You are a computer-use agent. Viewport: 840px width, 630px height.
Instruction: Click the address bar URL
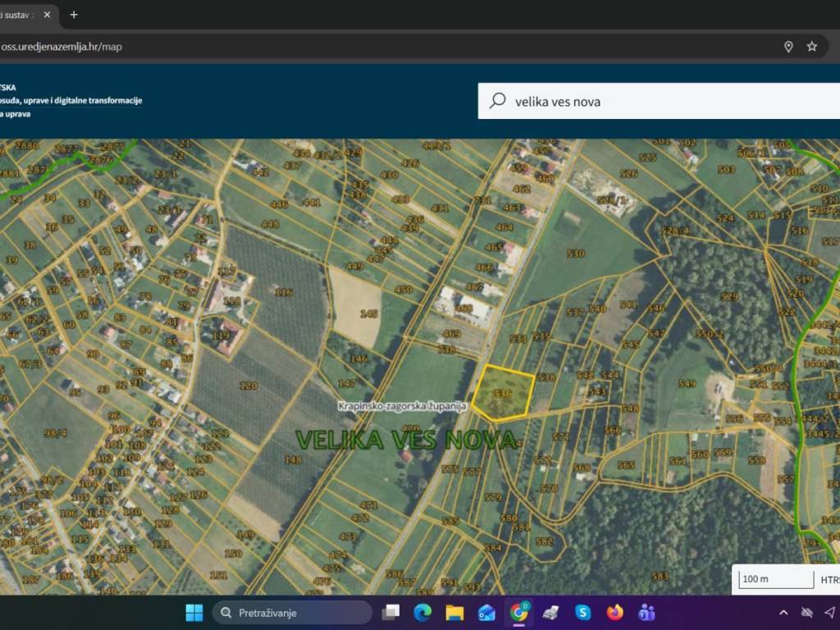62,47
